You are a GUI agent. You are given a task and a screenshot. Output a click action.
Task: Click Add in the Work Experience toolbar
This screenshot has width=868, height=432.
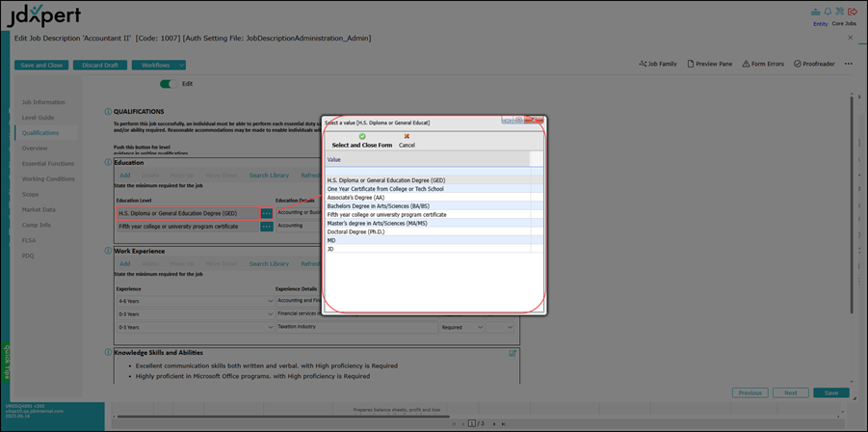coord(125,263)
